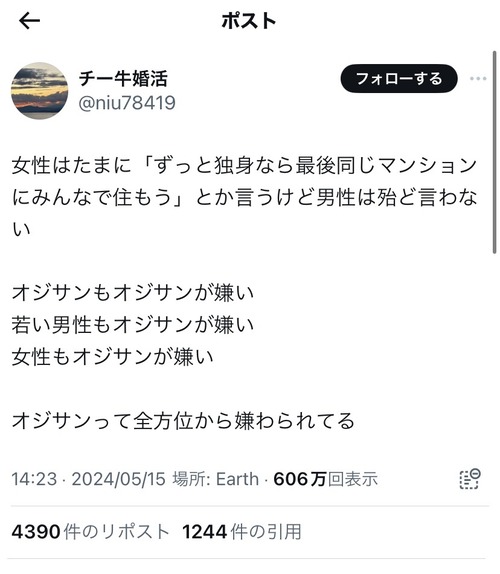This screenshot has width=500, height=574.
Task: Click the 2024/05/15 post date
Action: [119, 479]
